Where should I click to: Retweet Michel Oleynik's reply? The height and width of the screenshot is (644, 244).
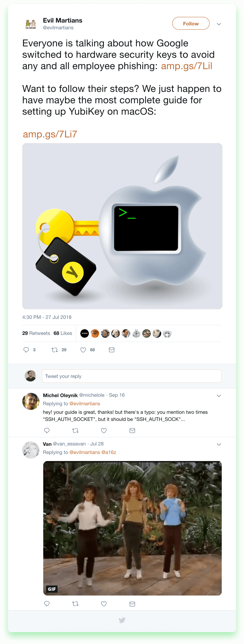(75, 430)
